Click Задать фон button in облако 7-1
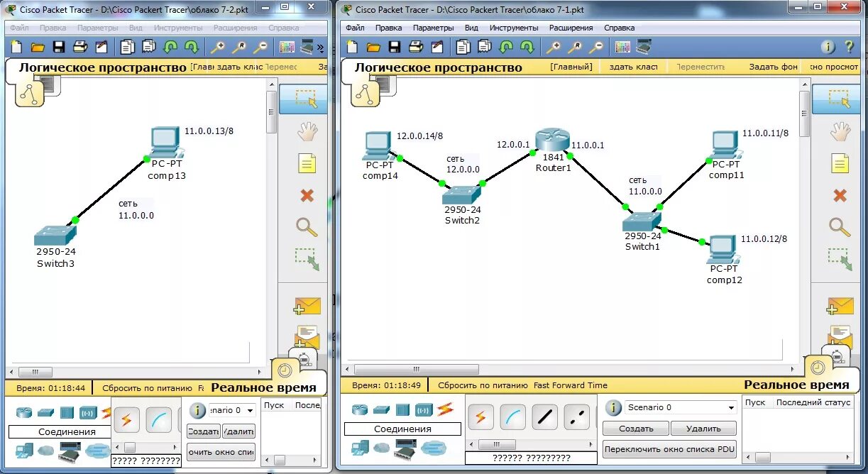868x474 pixels. pos(774,67)
